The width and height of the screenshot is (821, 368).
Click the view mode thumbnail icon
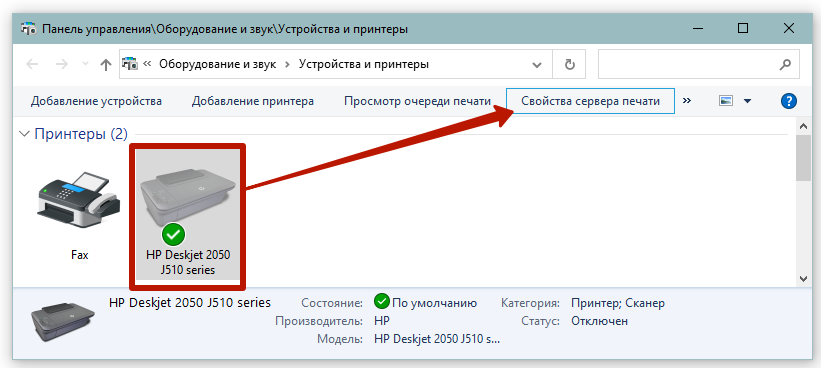point(725,101)
